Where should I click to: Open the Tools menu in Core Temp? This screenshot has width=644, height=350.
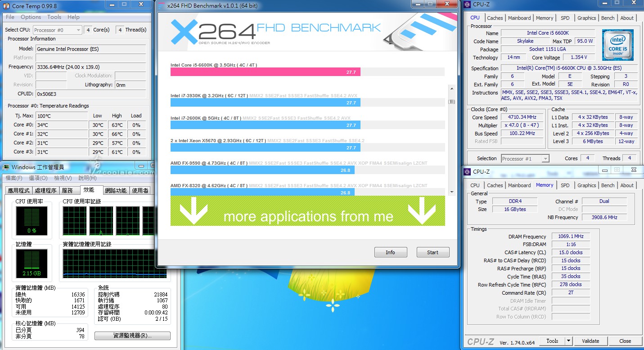pyautogui.click(x=54, y=17)
